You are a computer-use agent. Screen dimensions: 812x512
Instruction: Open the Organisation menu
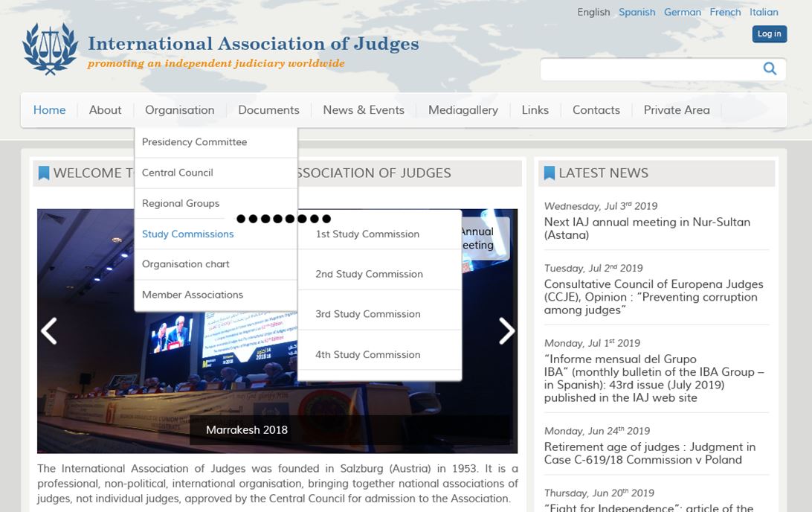click(x=180, y=110)
